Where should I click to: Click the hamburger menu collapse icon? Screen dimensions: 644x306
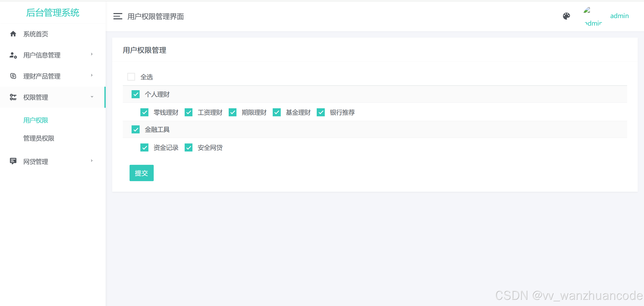[x=117, y=16]
